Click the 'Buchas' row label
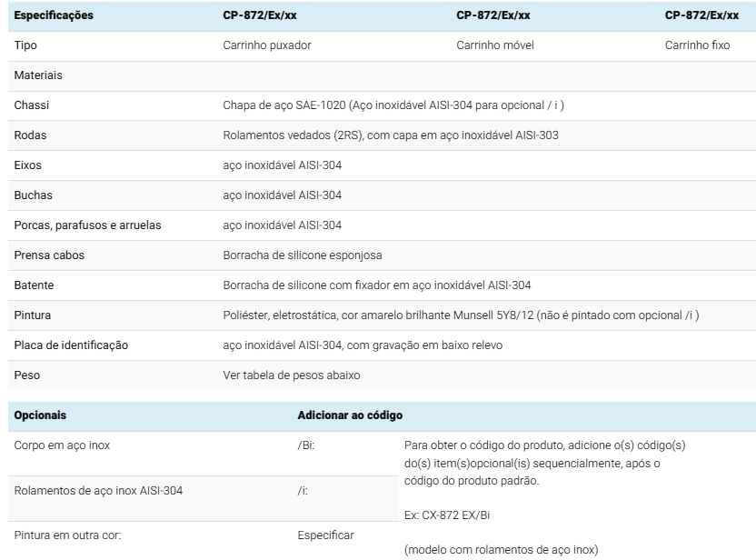This screenshot has width=756, height=560. 32,195
